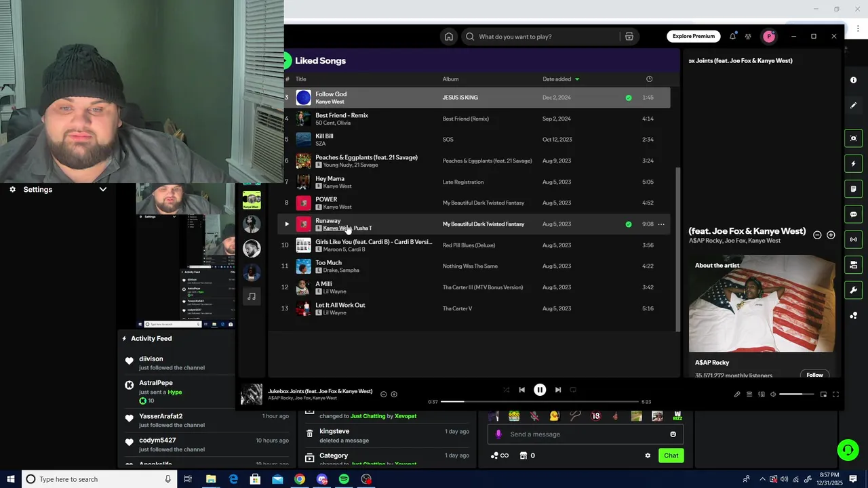The height and width of the screenshot is (488, 868).
Task: Open Connect to a device icon
Action: (762, 394)
